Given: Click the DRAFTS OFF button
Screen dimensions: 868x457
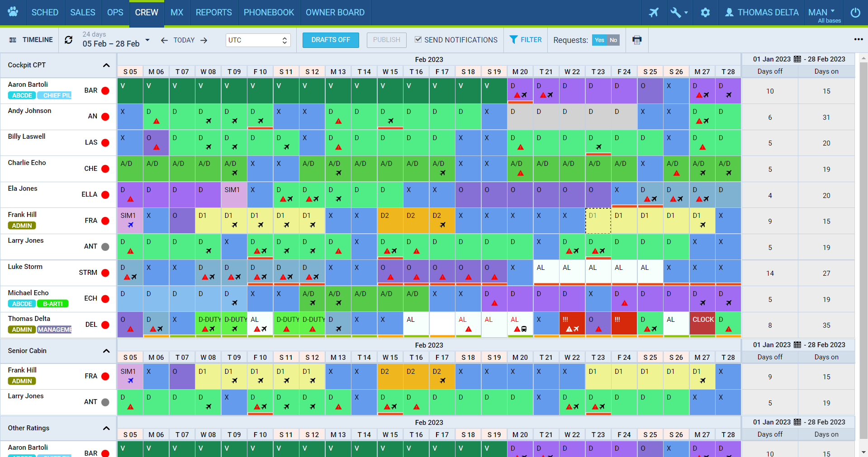Looking at the screenshot, I should [331, 40].
